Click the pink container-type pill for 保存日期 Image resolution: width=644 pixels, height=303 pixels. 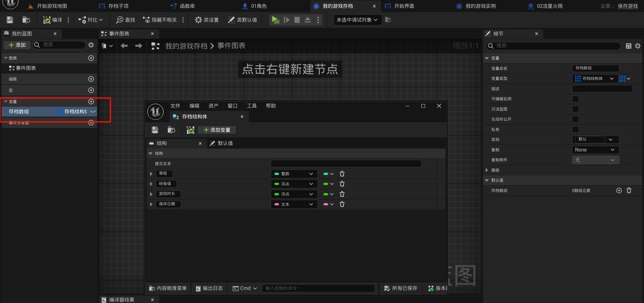pyautogui.click(x=326, y=204)
